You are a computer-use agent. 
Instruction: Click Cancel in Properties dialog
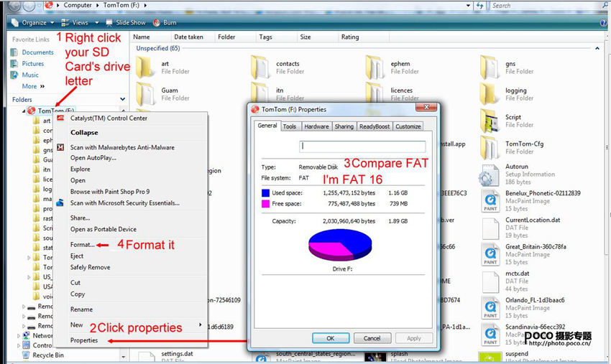(x=372, y=338)
